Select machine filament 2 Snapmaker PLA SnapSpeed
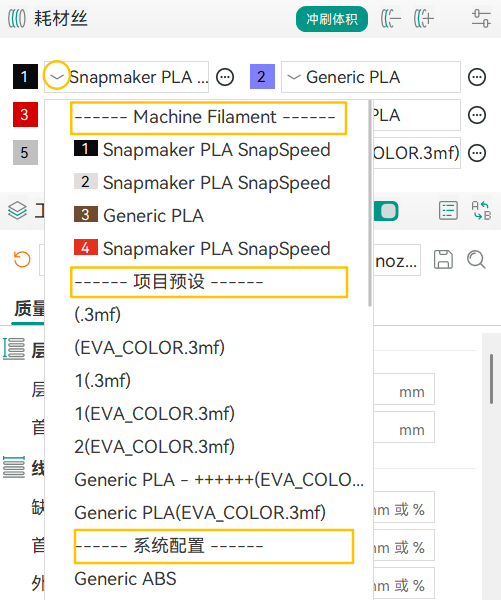The height and width of the screenshot is (600, 501). point(207,183)
